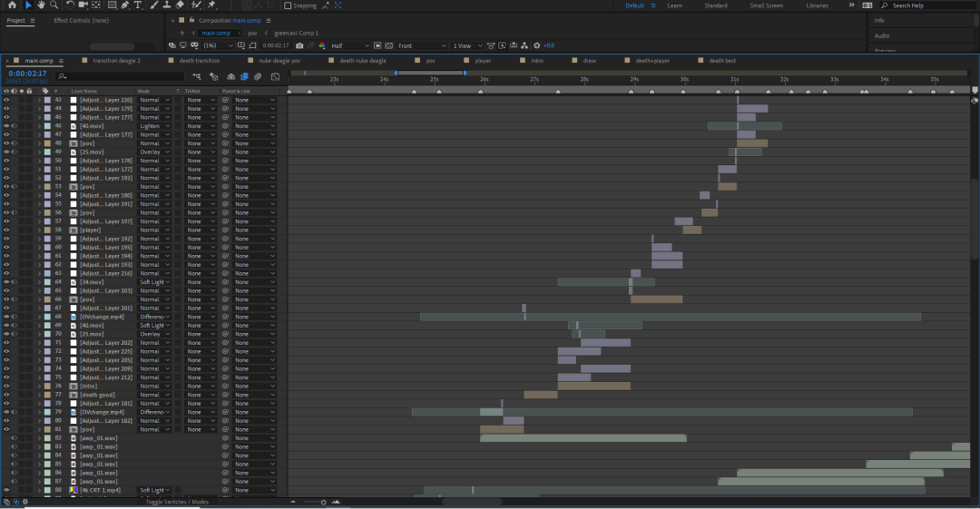Hide layer 77 death good
The height and width of the screenshot is (509, 980).
tap(6, 395)
